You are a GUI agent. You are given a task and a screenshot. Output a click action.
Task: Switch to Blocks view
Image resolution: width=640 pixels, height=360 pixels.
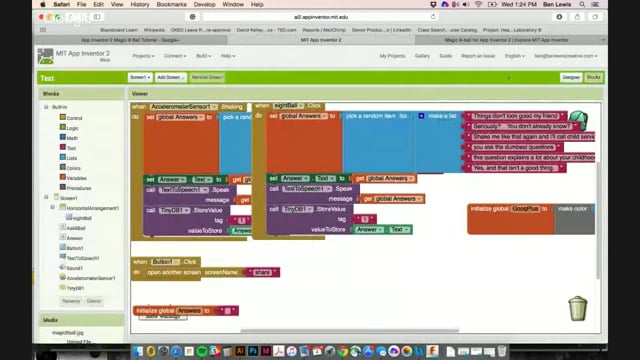click(x=593, y=77)
